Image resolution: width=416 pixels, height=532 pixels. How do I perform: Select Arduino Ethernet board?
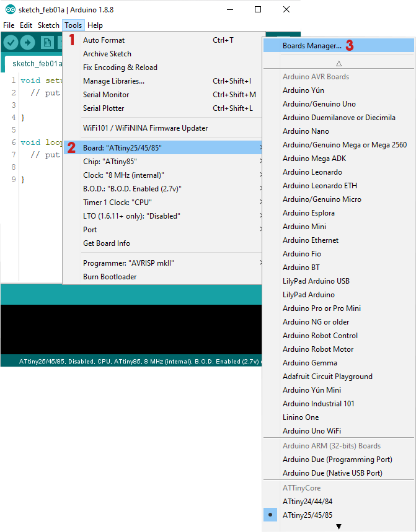click(x=339, y=240)
